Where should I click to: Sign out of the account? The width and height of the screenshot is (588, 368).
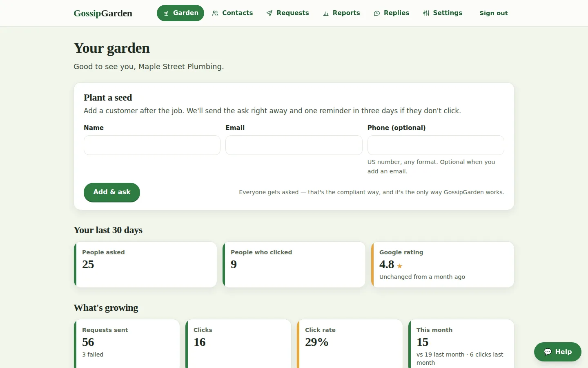tap(494, 13)
